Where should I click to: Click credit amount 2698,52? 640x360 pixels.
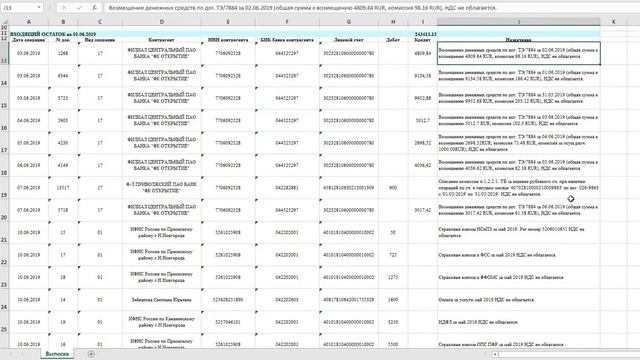[422, 143]
